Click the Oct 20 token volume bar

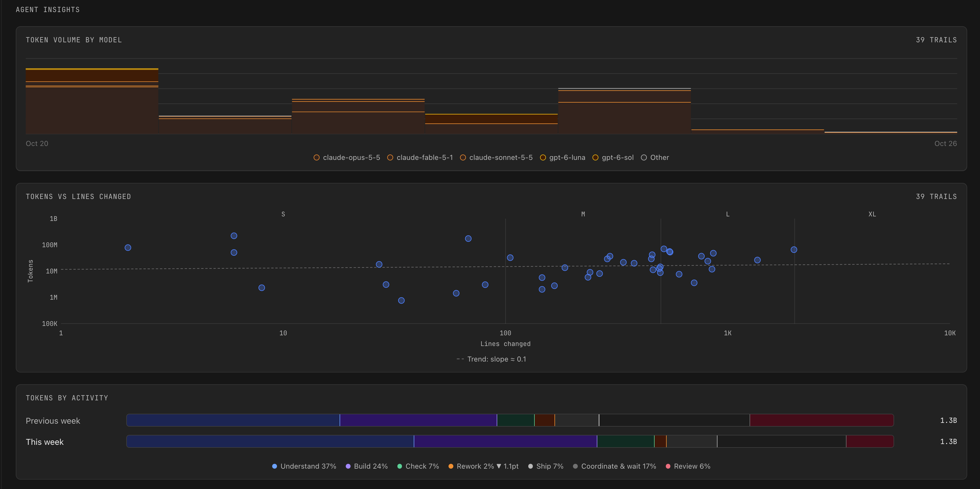92,101
